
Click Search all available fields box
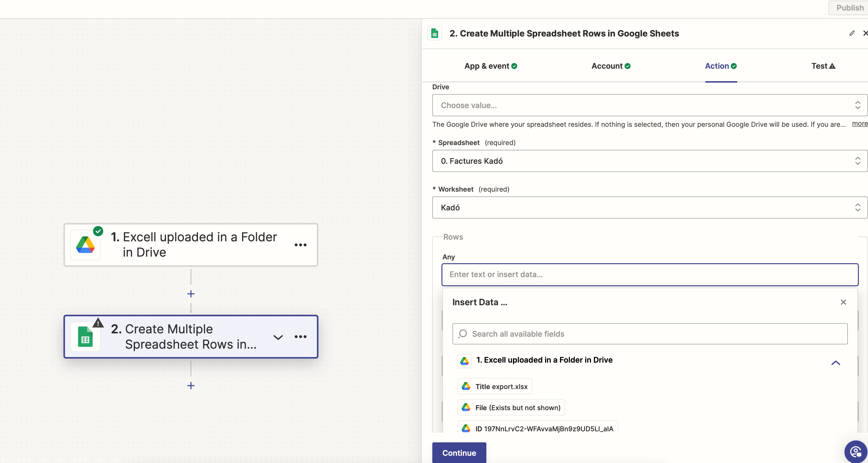pyautogui.click(x=650, y=334)
